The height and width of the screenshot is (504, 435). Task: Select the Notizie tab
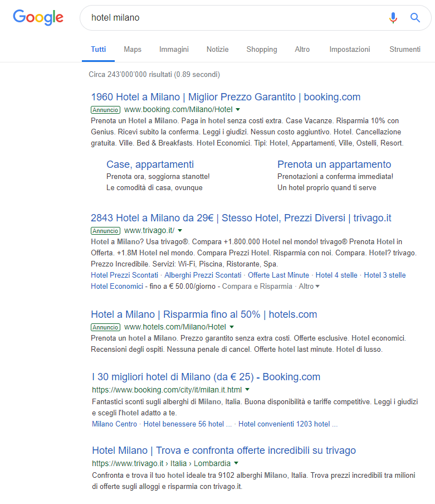click(217, 49)
